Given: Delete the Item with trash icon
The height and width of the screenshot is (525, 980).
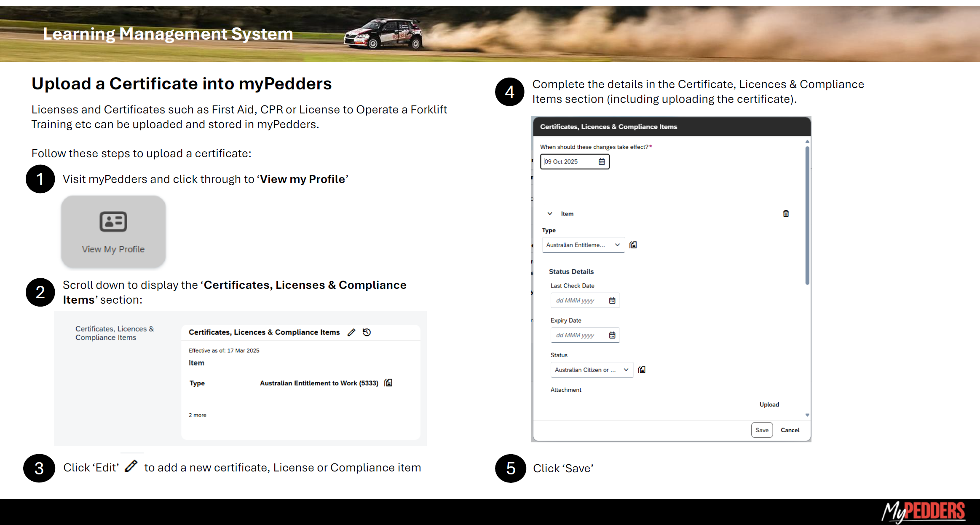Looking at the screenshot, I should [786, 214].
